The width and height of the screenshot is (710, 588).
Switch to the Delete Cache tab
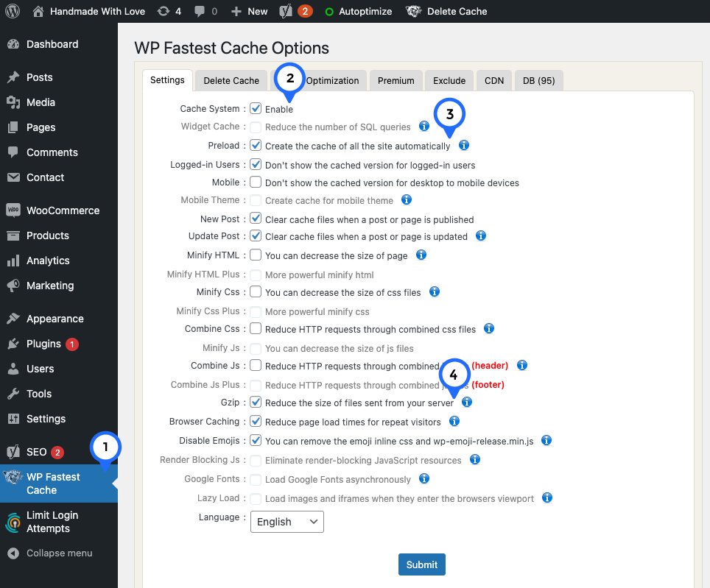tap(231, 80)
